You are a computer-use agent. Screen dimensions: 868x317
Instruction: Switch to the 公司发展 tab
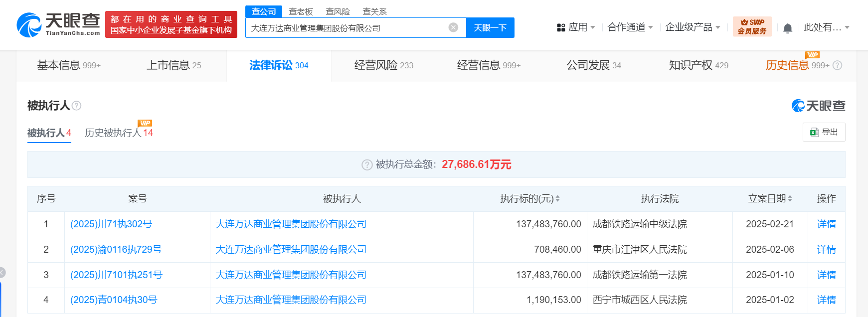coord(594,65)
